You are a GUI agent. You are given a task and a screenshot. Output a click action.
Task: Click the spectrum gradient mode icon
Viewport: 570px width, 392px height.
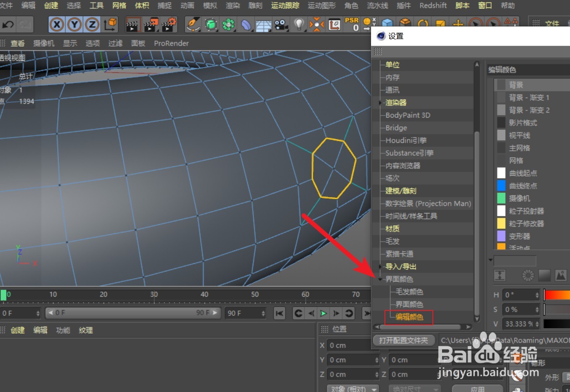coord(544,276)
